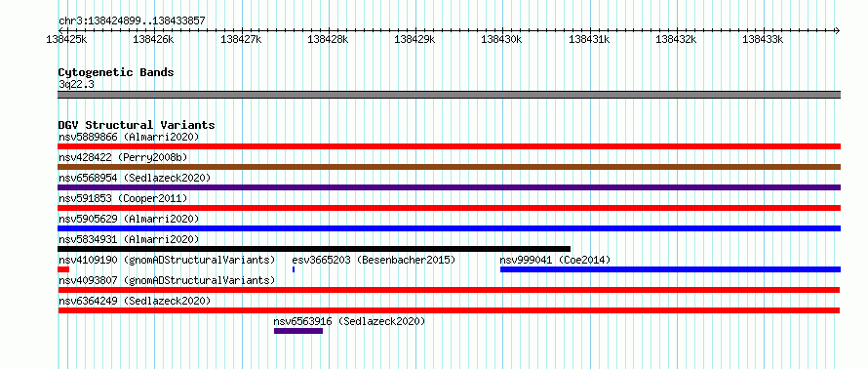Click the blue nsv999041 variant bar
Viewport: 868px width, 369px height.
point(670,269)
